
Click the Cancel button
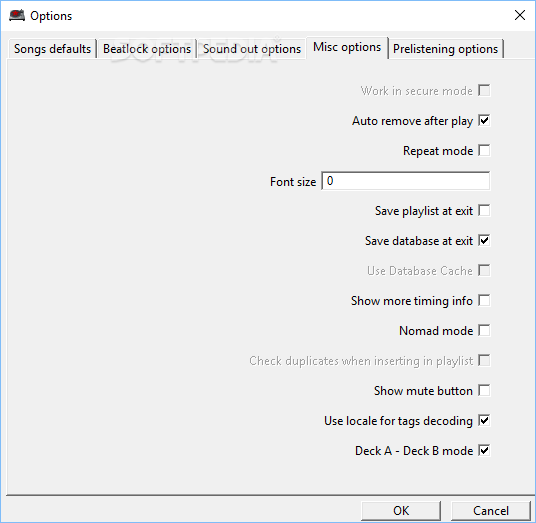[491, 511]
